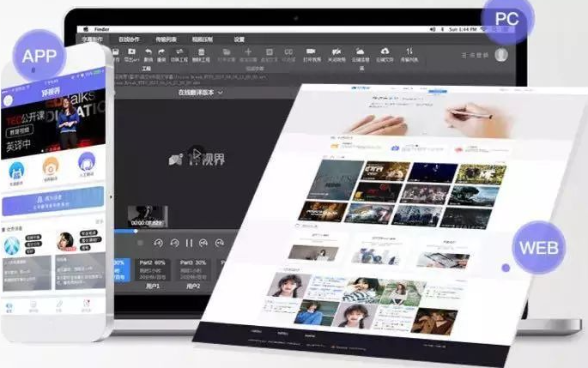The image size is (588, 368).
Task: Tap the red-marked icon in phone bottom tab bar
Action: tap(86, 304)
